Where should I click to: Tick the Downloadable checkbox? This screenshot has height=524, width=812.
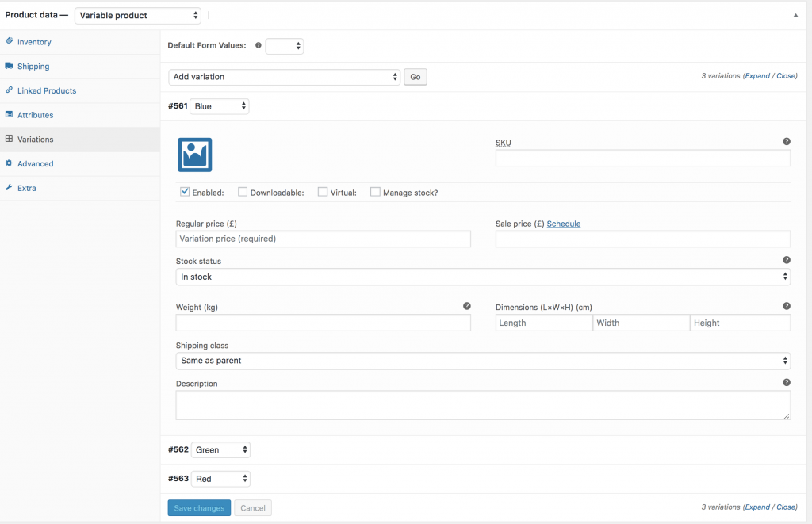click(243, 192)
